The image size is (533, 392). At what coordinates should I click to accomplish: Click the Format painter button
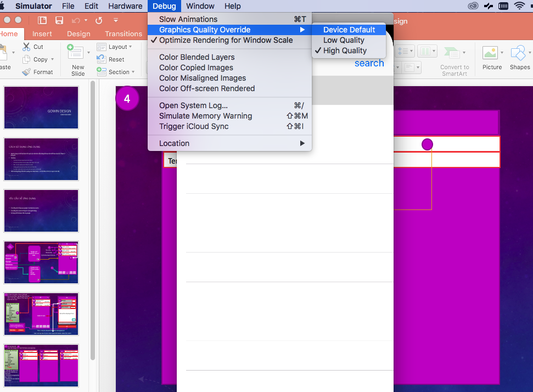click(38, 72)
